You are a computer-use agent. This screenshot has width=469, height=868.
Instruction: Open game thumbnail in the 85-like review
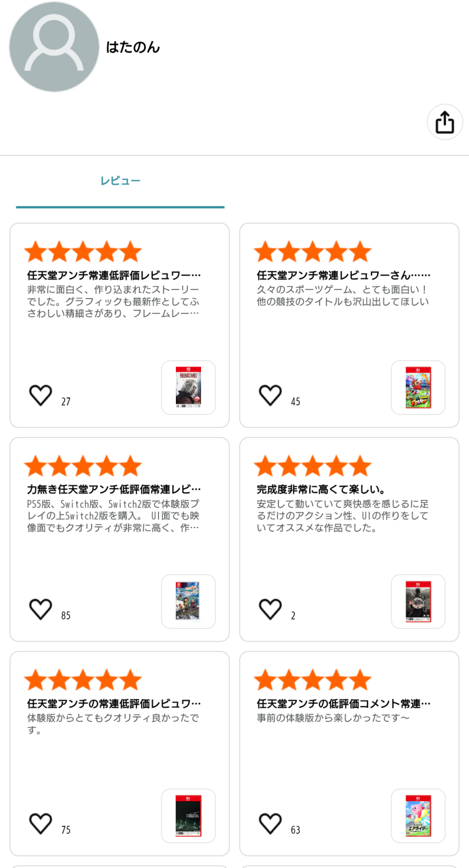pyautogui.click(x=188, y=601)
